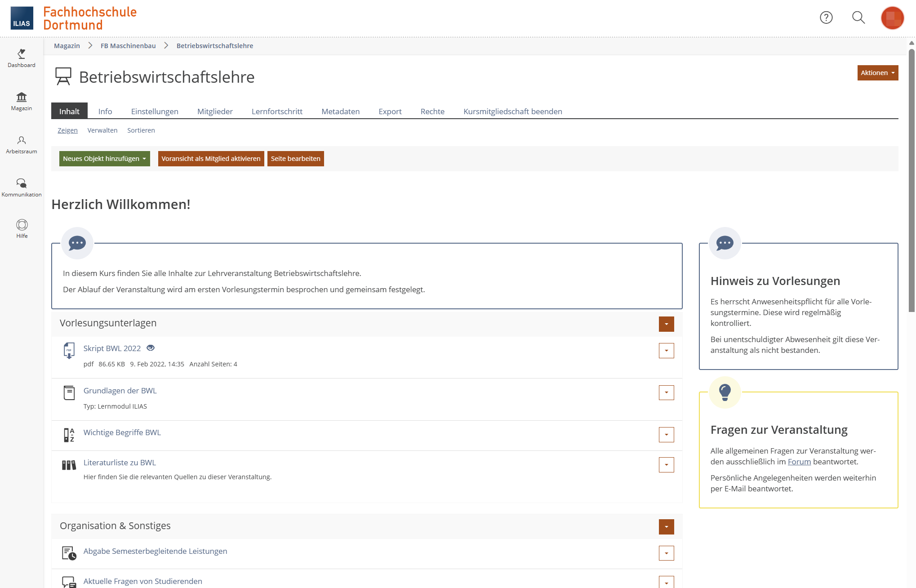Collapse the Vorlesungsunterlagen block dropdown

click(666, 324)
